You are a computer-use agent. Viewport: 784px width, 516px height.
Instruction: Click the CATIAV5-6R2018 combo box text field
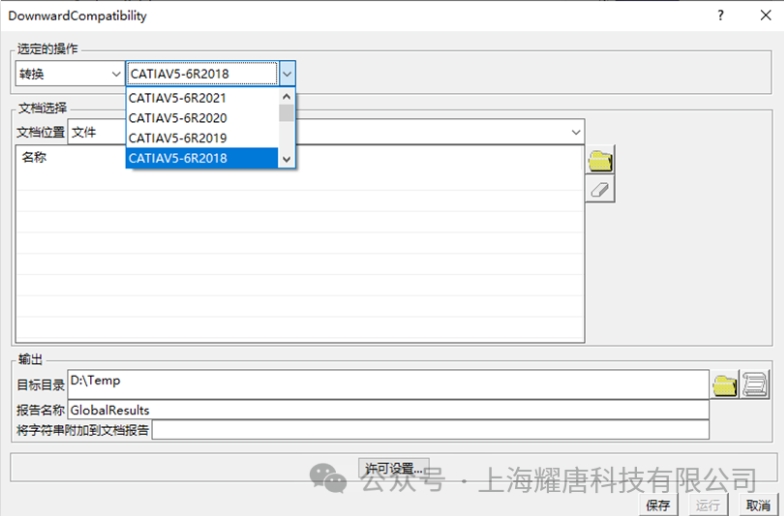pyautogui.click(x=202, y=74)
